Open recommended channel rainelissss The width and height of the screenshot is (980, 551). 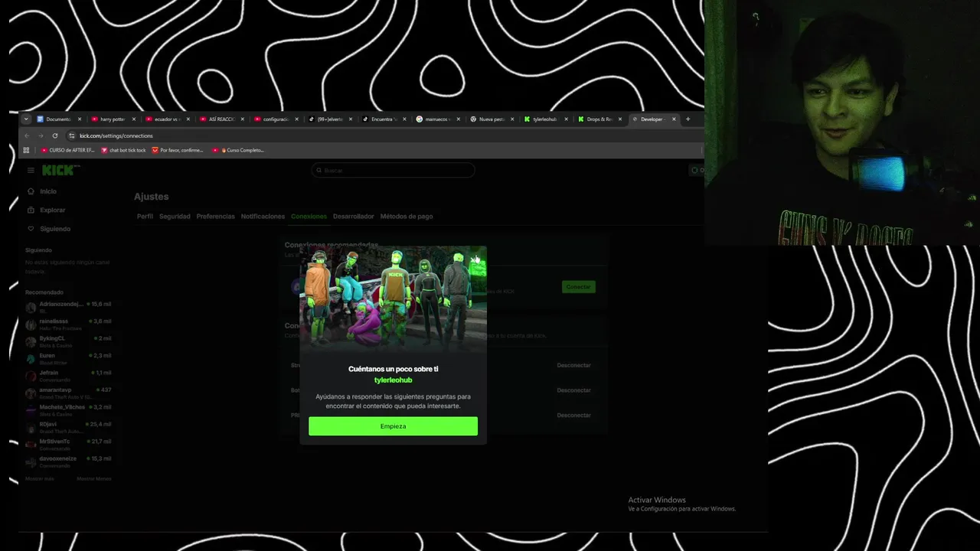(68, 324)
